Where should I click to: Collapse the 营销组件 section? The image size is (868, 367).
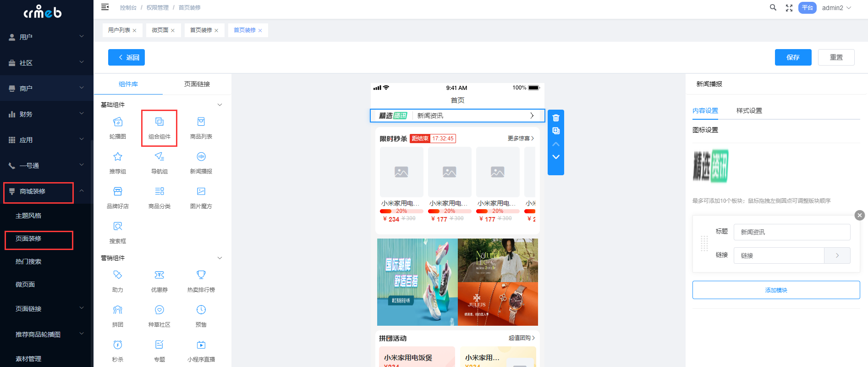[220, 258]
